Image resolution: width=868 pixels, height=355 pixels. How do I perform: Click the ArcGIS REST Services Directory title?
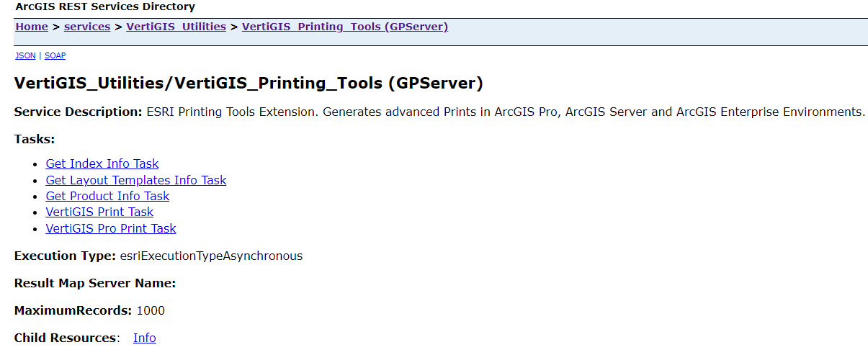(x=105, y=7)
